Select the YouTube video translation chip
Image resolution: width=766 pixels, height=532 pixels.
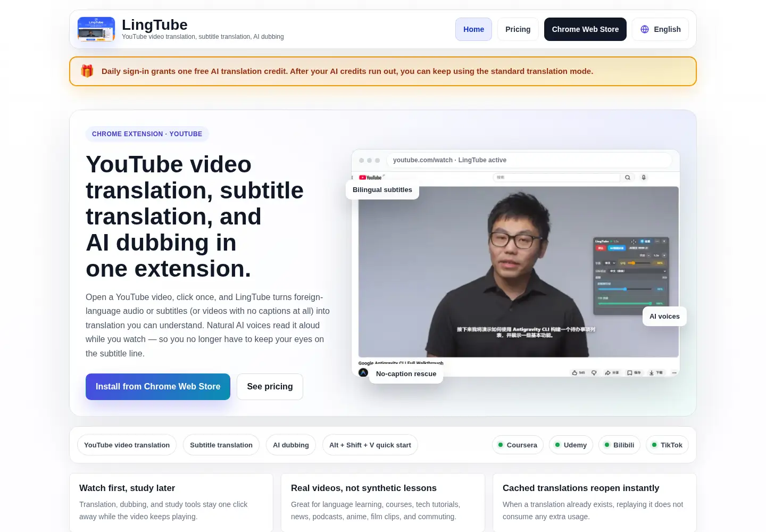click(127, 445)
